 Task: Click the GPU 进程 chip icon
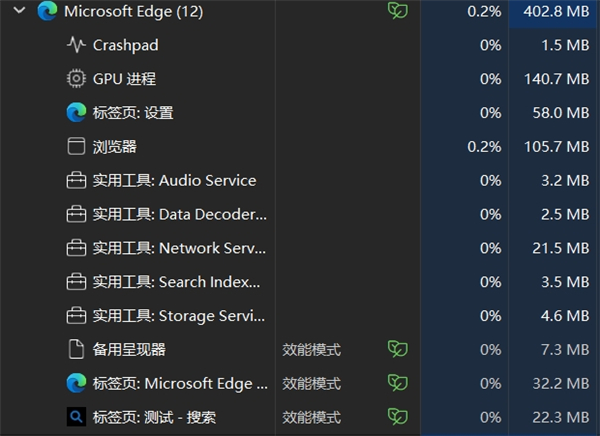76,79
